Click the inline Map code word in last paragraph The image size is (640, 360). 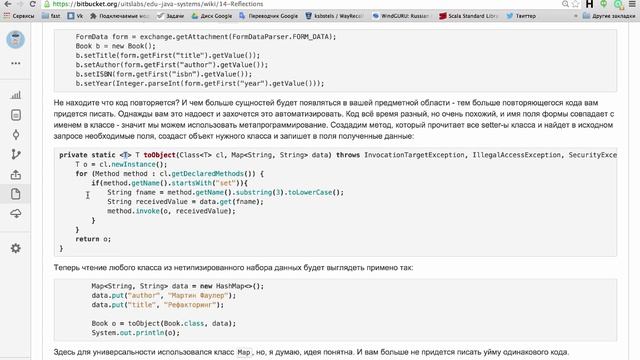point(244,352)
